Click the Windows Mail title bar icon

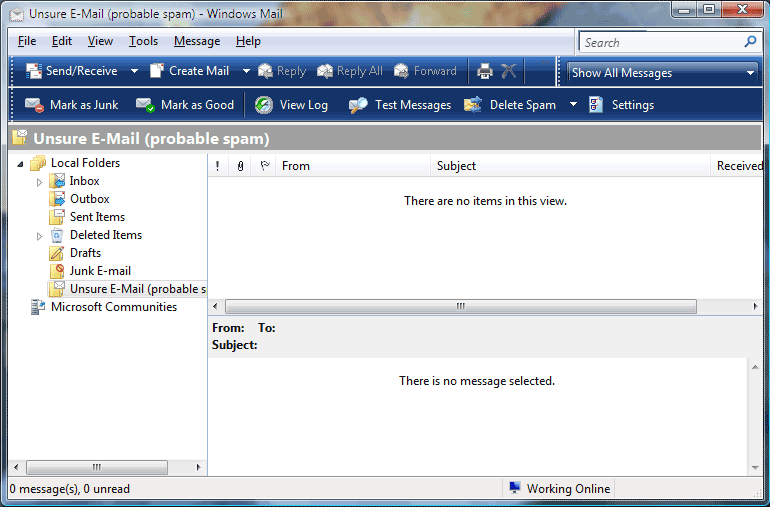click(17, 14)
